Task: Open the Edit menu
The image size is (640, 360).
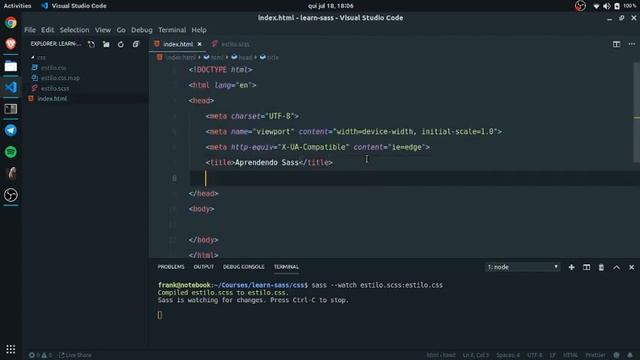Action: (47, 30)
